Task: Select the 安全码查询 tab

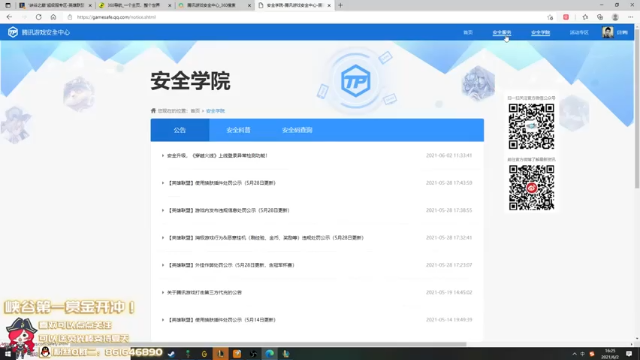Action: [x=297, y=130]
